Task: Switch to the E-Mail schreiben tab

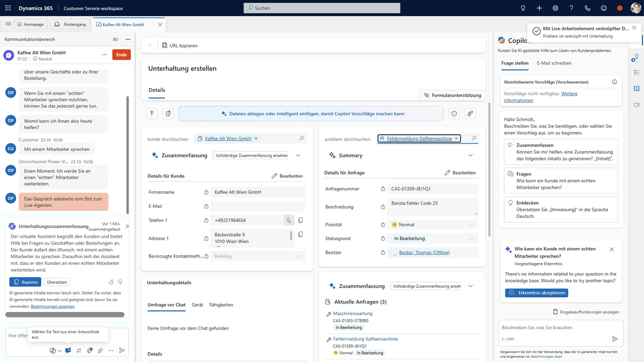Action: pyautogui.click(x=554, y=63)
